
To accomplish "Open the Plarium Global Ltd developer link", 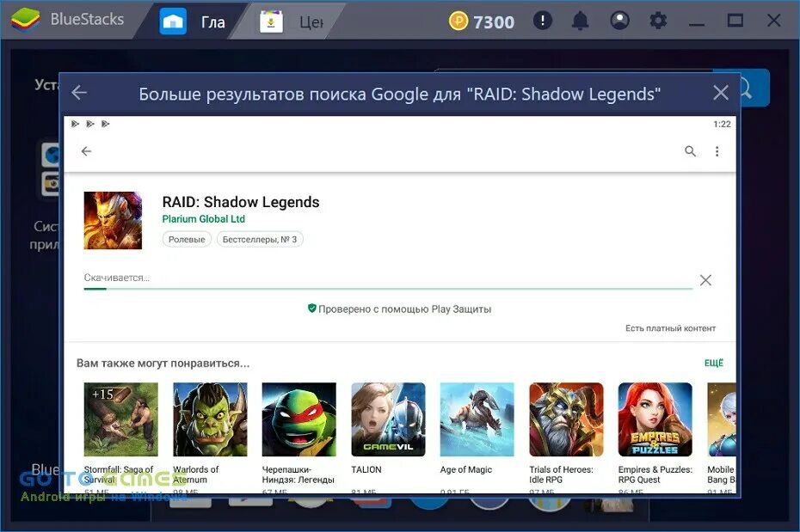I will (204, 219).
